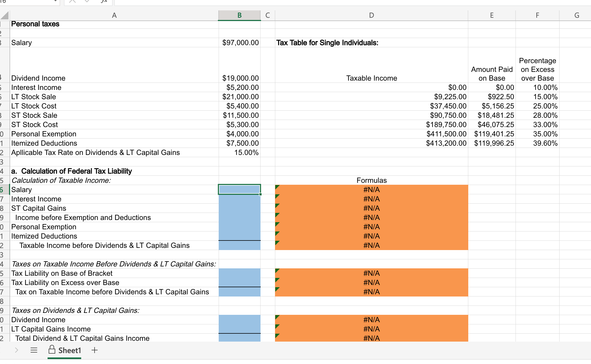Click error indicator on Salary formula cell
The image size is (591, 364).
[x=277, y=187]
